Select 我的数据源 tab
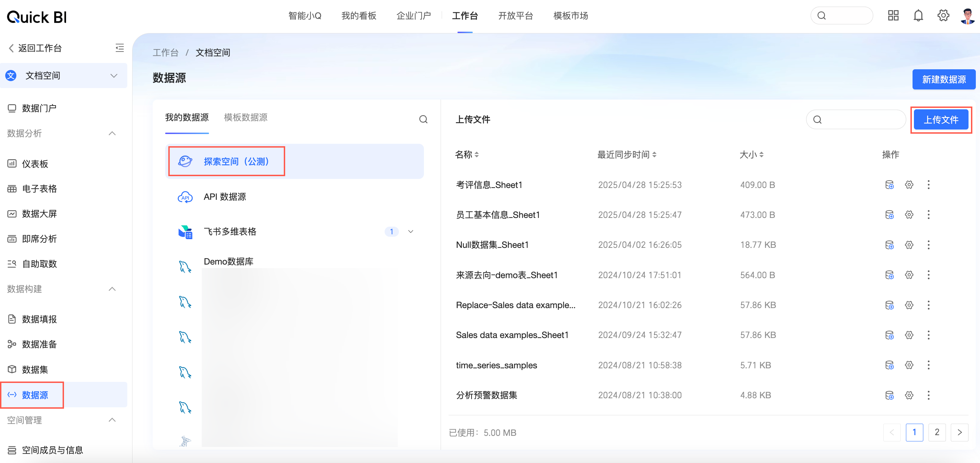 pos(187,117)
